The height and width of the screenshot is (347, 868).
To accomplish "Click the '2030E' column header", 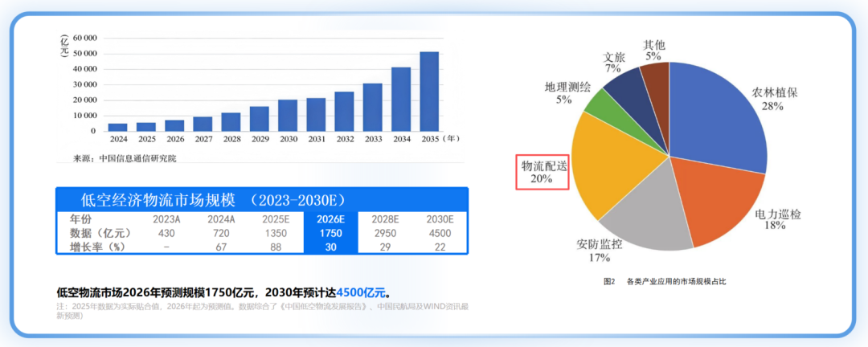I will pyautogui.click(x=440, y=218).
